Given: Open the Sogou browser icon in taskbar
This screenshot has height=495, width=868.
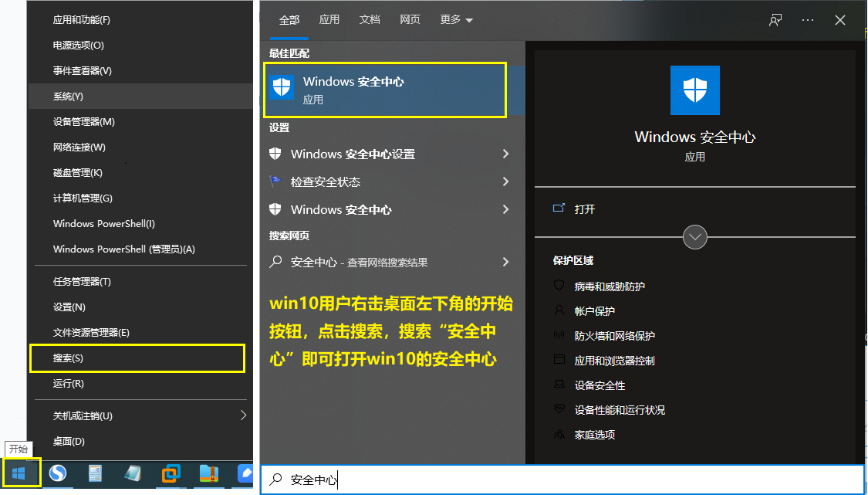Looking at the screenshot, I should pos(58,473).
